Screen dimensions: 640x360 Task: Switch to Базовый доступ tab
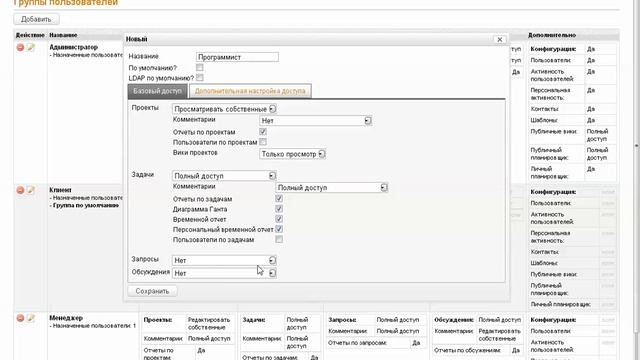pos(158,91)
